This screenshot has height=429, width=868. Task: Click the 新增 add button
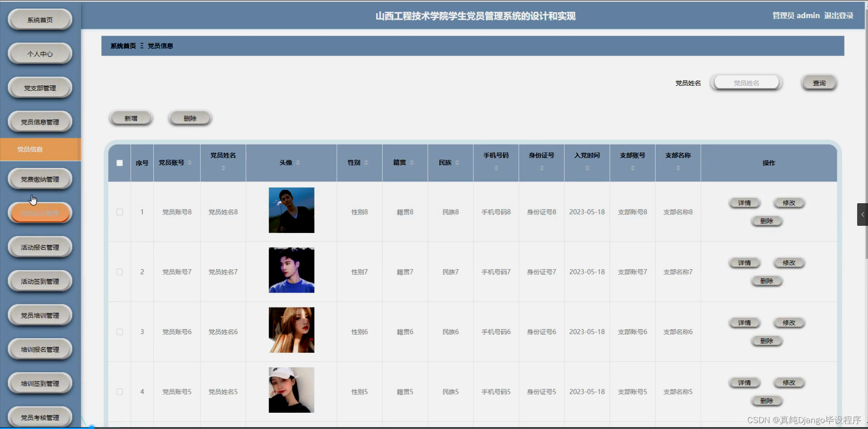pyautogui.click(x=131, y=118)
